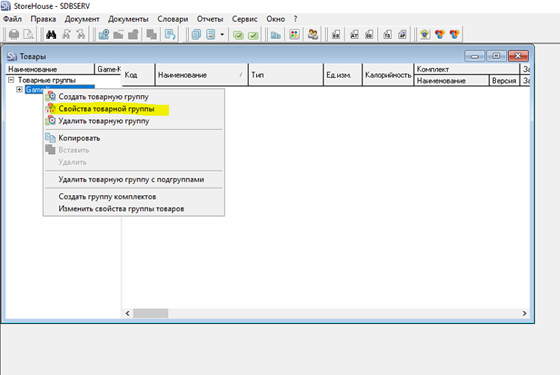Click the 'Ед.изм.' column header
Viewport: 560px width, 375px height.
pyautogui.click(x=343, y=75)
